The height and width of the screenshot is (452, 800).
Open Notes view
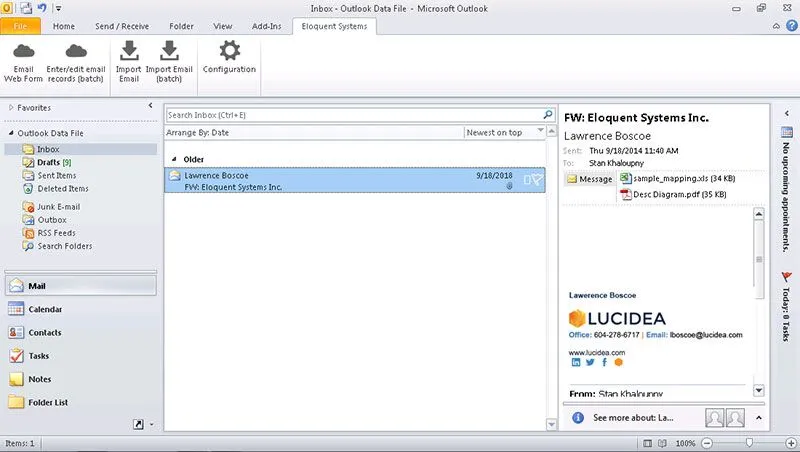[81, 379]
